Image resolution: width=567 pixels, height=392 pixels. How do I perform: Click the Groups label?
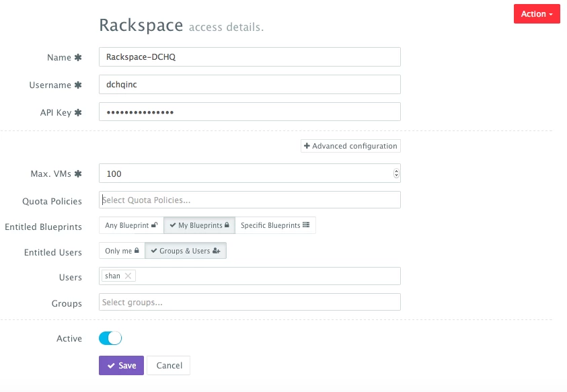point(67,304)
